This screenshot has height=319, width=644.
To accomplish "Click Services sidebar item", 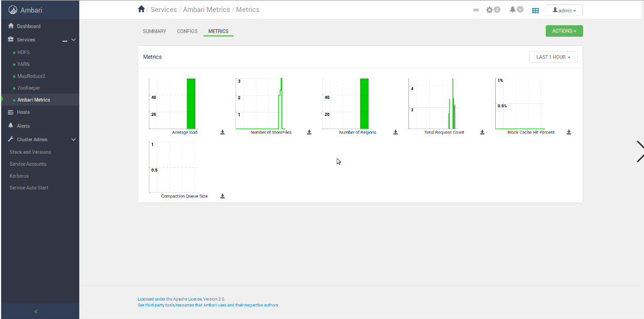I will click(x=26, y=40).
